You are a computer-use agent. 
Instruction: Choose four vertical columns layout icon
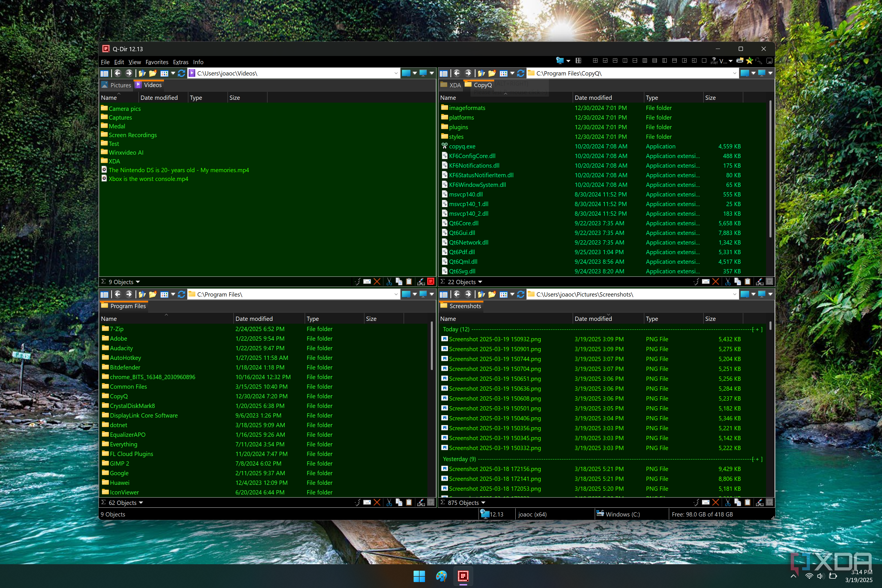coord(645,61)
